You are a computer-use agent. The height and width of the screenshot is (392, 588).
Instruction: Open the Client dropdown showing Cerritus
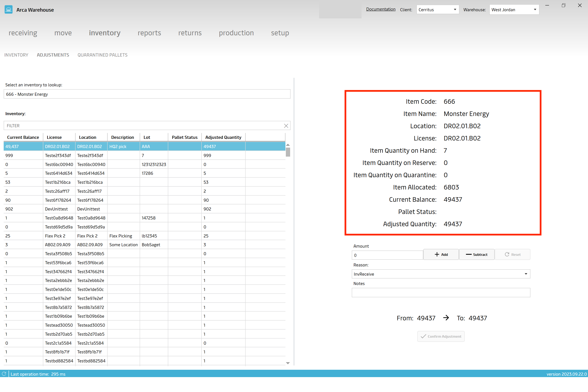[438, 10]
